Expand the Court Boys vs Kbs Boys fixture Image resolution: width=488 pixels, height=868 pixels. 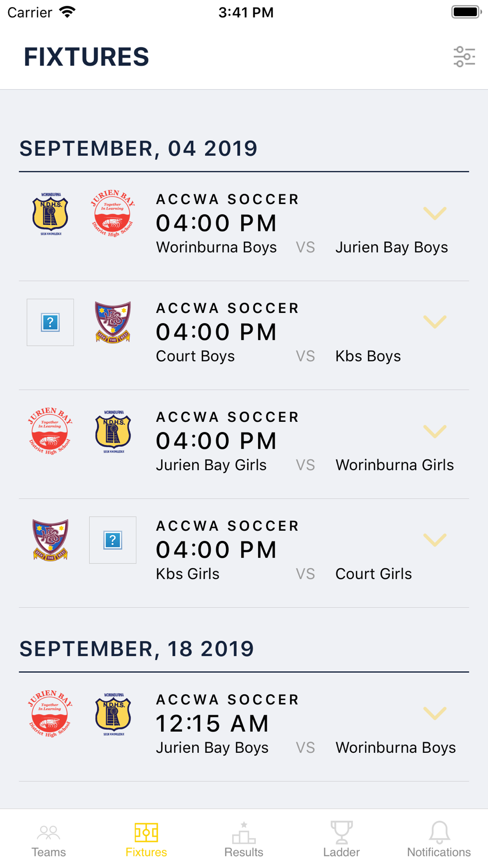(435, 322)
